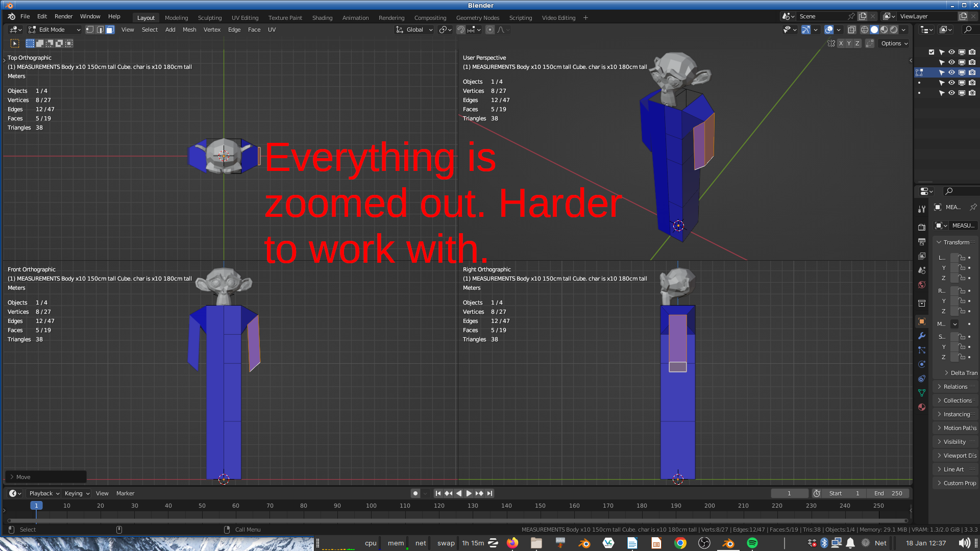Open the Keying popover in timeline

77,493
